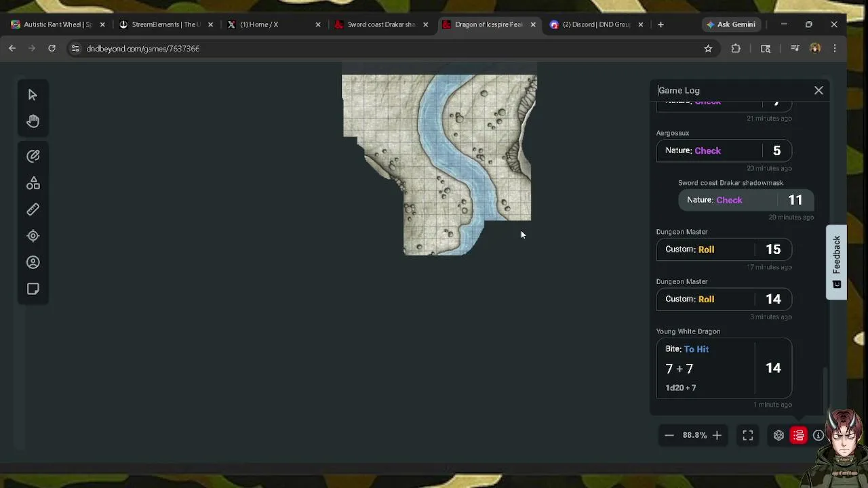Image resolution: width=868 pixels, height=488 pixels.
Task: Open the token character tool
Action: [33, 262]
